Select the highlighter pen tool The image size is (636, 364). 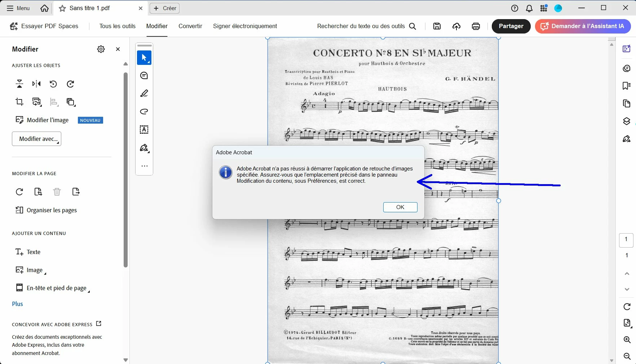[144, 94]
